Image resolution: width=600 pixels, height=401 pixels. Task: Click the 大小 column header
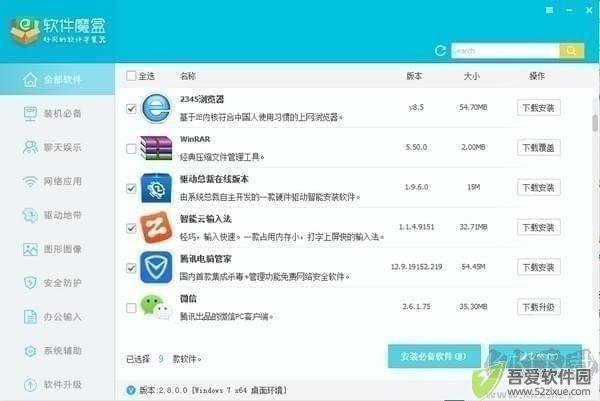472,76
